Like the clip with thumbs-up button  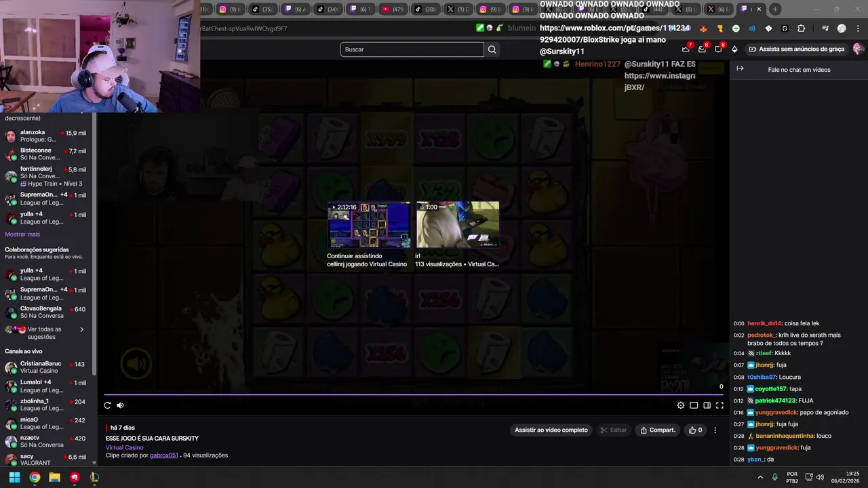(696, 430)
